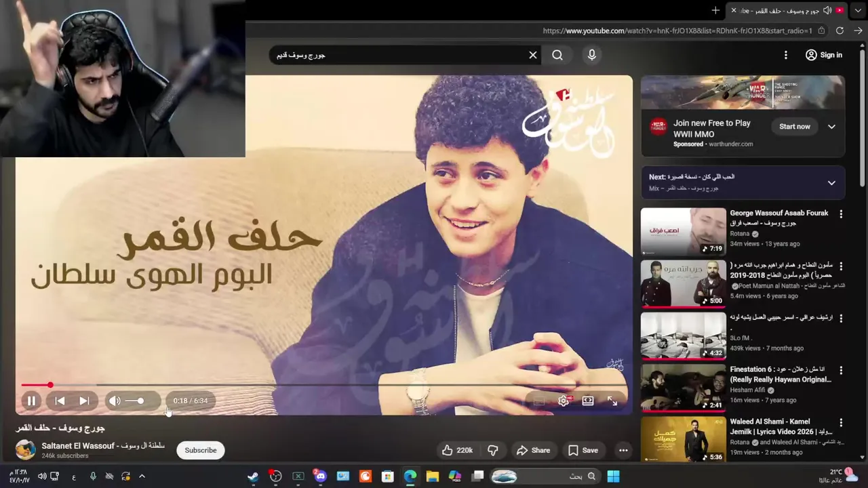
Task: Reload the page
Action: point(840,30)
